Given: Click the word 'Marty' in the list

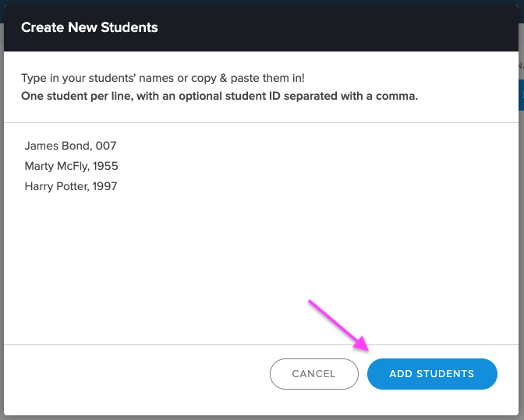Looking at the screenshot, I should coord(39,166).
